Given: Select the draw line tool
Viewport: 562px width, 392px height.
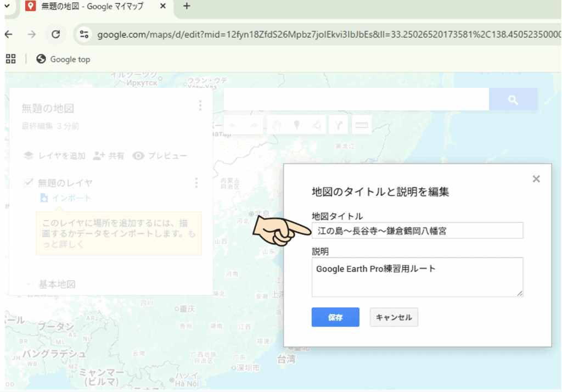Looking at the screenshot, I should pos(317,125).
